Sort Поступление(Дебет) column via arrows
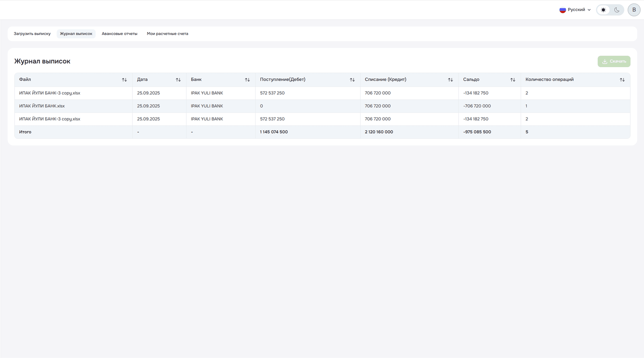Image resolution: width=644 pixels, height=358 pixels. (x=352, y=80)
